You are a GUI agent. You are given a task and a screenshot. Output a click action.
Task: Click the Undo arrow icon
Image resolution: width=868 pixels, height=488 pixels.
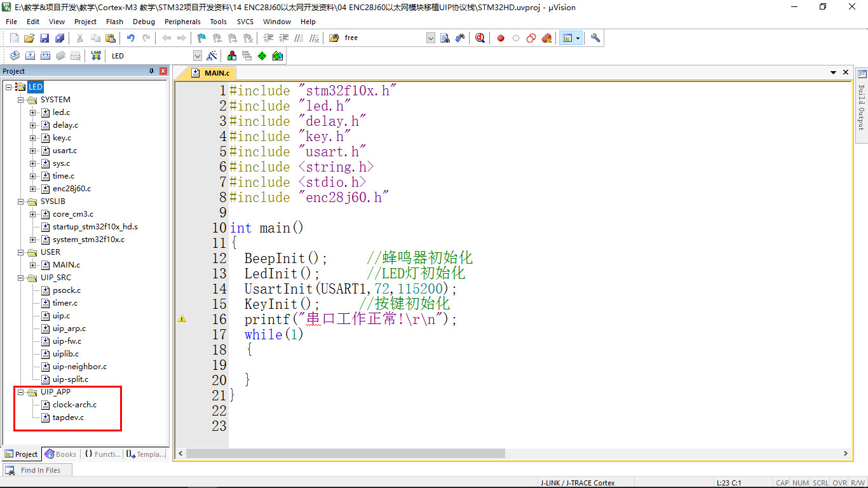tap(131, 38)
